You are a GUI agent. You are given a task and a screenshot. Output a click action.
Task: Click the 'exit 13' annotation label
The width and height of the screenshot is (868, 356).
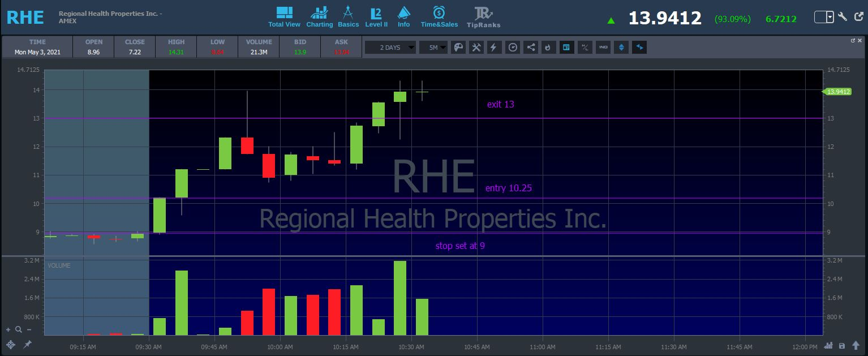[500, 105]
